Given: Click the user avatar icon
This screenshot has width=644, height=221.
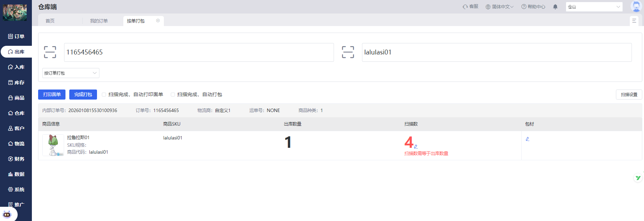Looking at the screenshot, I should pos(636,7).
